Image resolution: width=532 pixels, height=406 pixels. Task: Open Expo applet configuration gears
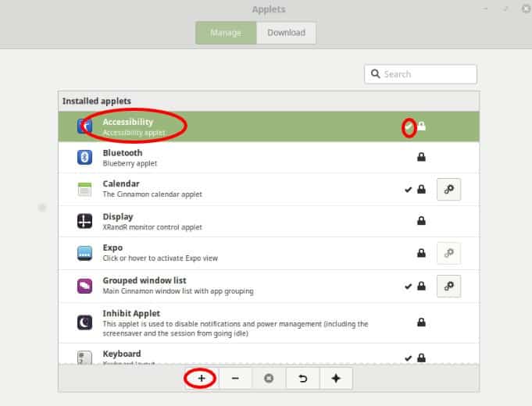coord(448,253)
